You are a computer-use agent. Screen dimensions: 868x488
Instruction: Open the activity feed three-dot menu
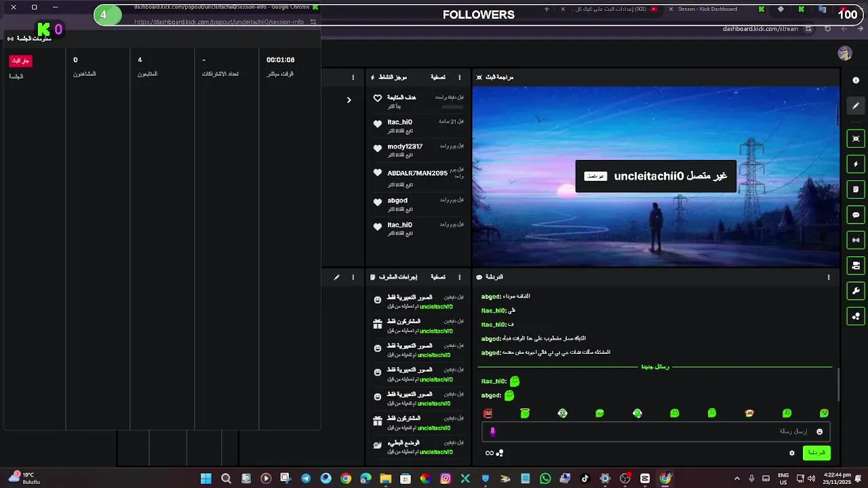click(x=459, y=77)
